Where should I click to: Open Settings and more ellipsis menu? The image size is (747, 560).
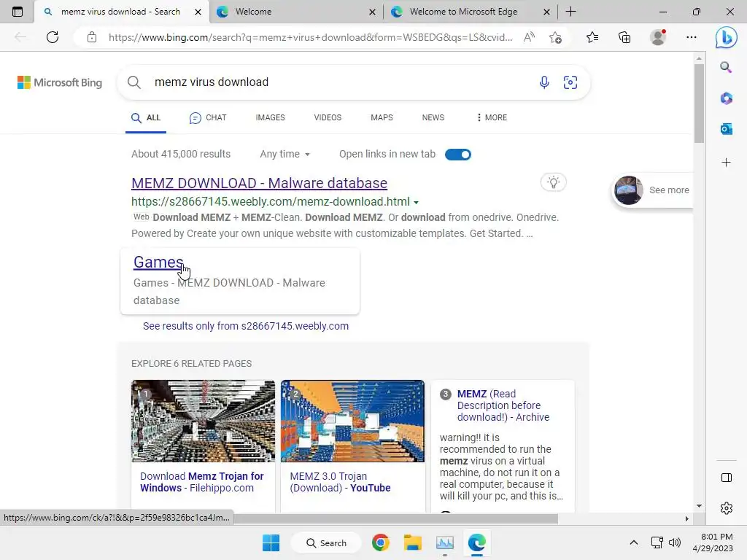pyautogui.click(x=692, y=37)
